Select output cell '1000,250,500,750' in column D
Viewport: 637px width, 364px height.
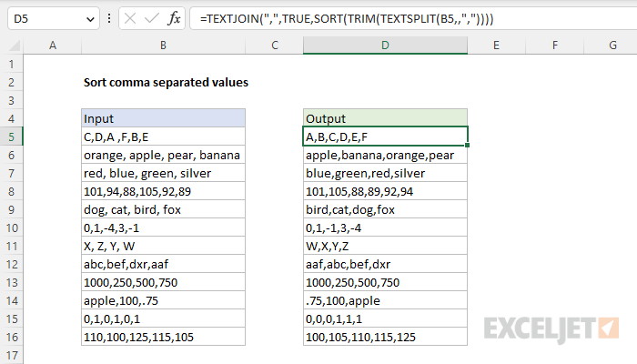point(385,282)
